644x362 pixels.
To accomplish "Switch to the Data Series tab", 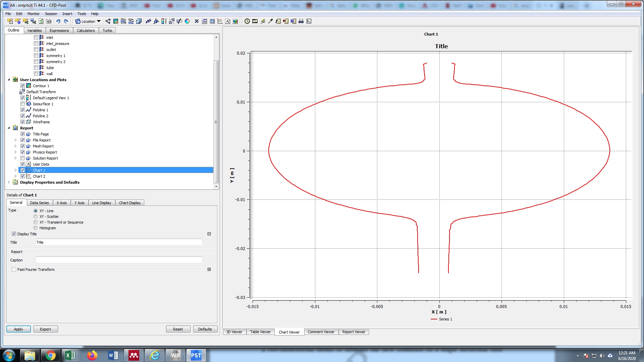I will tap(39, 203).
